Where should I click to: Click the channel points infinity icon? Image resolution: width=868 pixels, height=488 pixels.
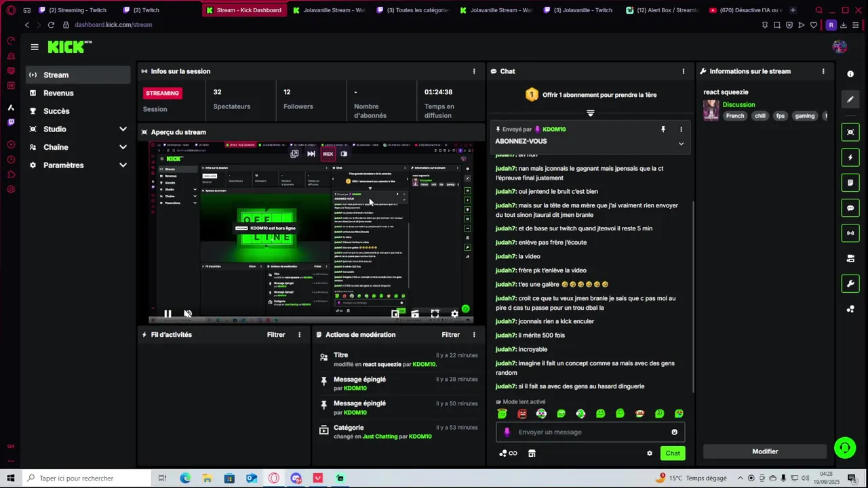click(x=508, y=453)
